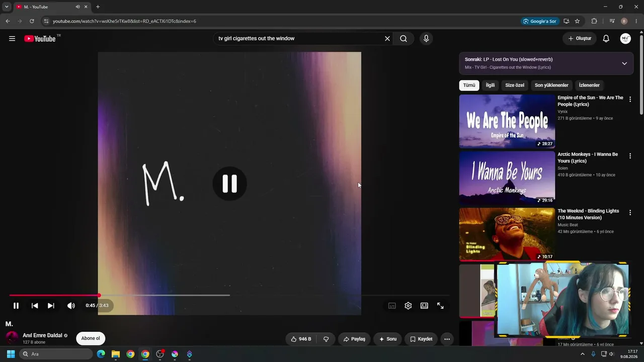Open Chrome media controls icon
This screenshot has height=362, width=644.
point(612,21)
